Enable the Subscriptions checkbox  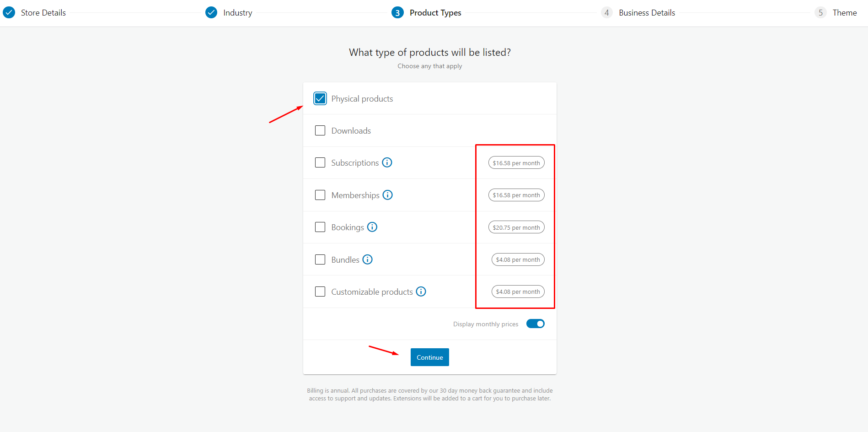coord(320,162)
